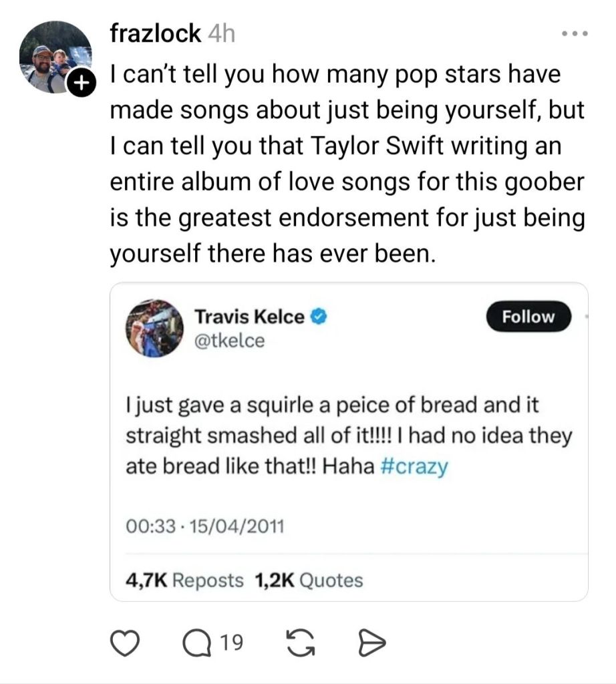Viewport: 616px width, 684px height.
Task: View the 1,2K Quotes list
Action: coord(309,580)
